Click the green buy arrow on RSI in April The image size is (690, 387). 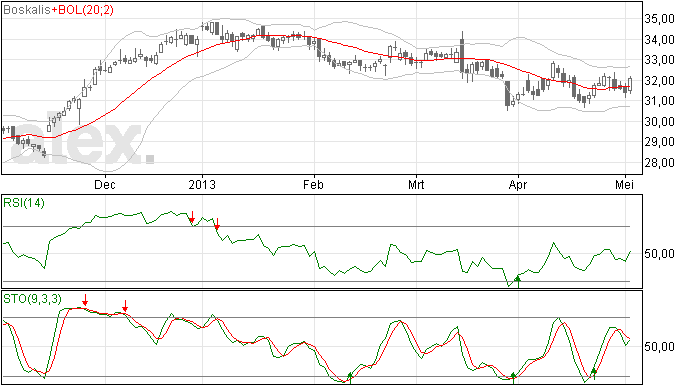coord(518,282)
